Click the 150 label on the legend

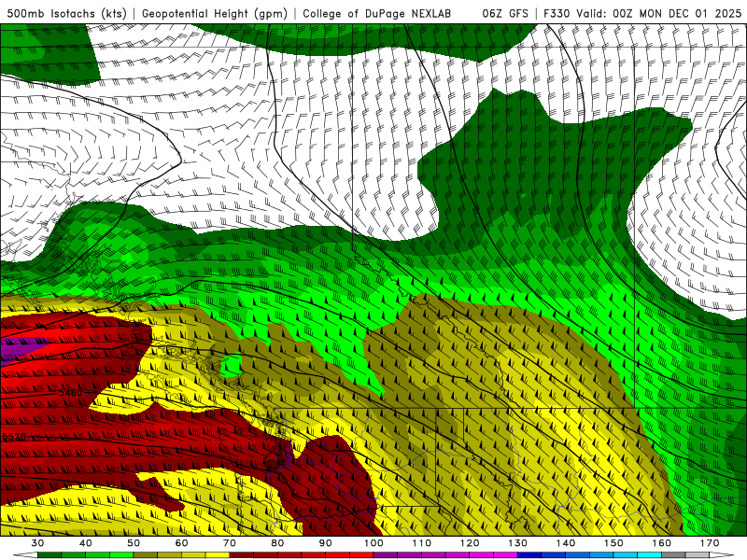(613, 543)
